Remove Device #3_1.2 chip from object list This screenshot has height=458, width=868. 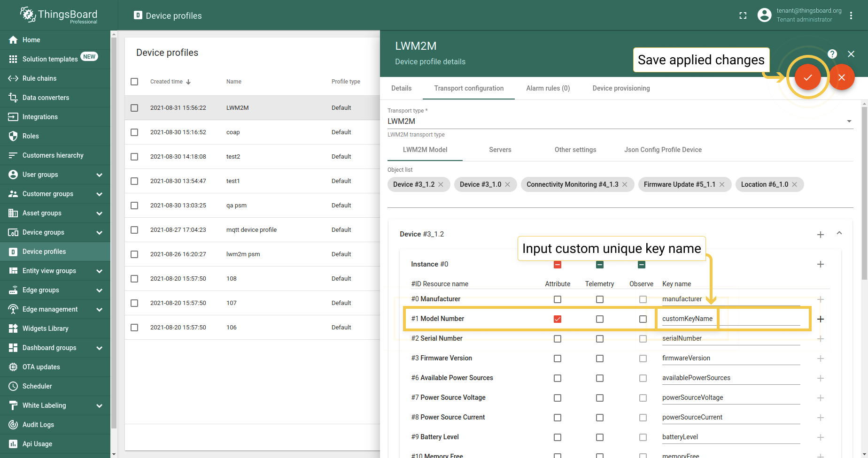pos(441,184)
